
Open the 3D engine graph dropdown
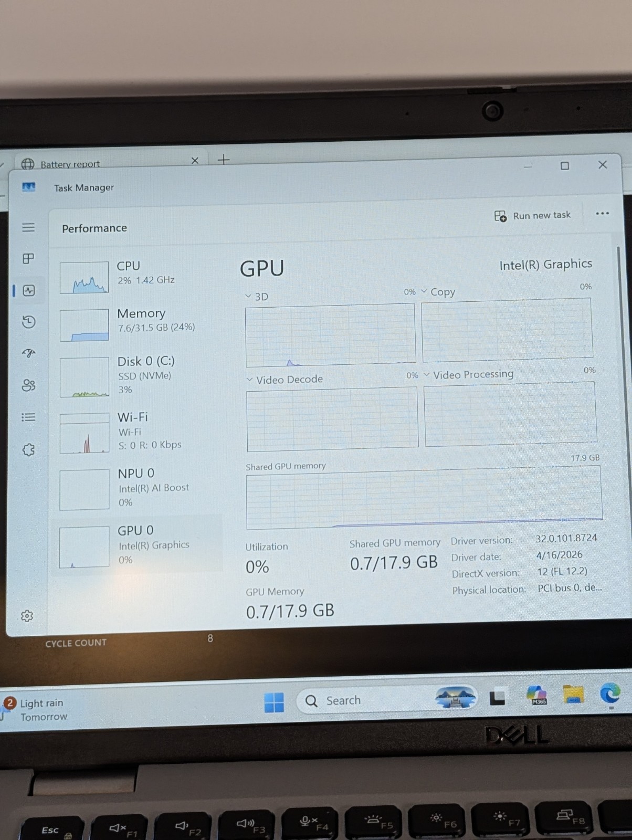point(248,297)
